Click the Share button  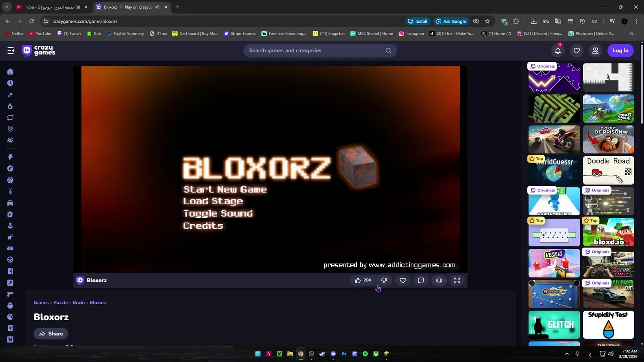point(51,334)
